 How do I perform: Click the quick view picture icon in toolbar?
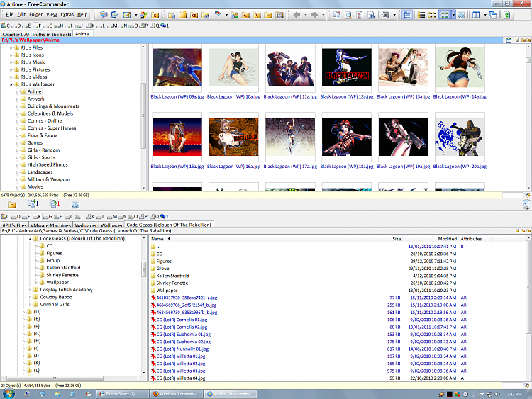tap(461, 15)
